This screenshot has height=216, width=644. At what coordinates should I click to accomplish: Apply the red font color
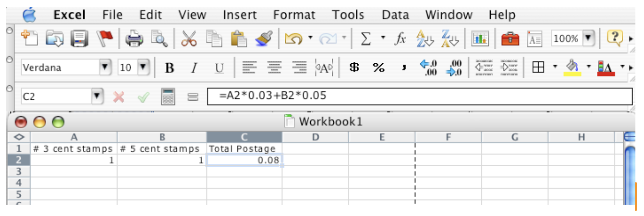click(606, 68)
